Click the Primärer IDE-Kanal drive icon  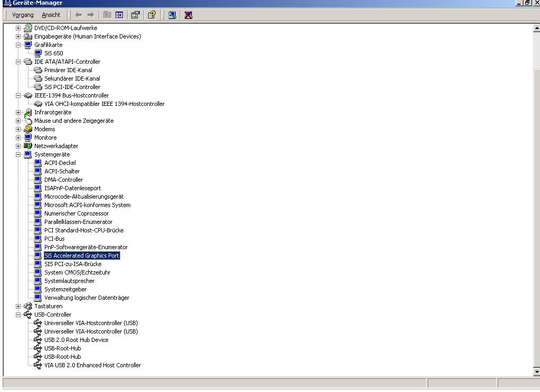click(x=38, y=70)
